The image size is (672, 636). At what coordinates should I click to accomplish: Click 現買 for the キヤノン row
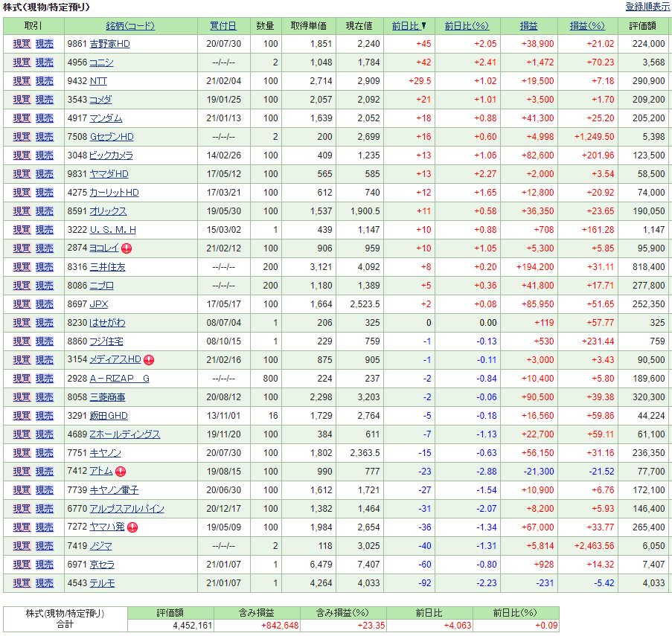pos(22,453)
